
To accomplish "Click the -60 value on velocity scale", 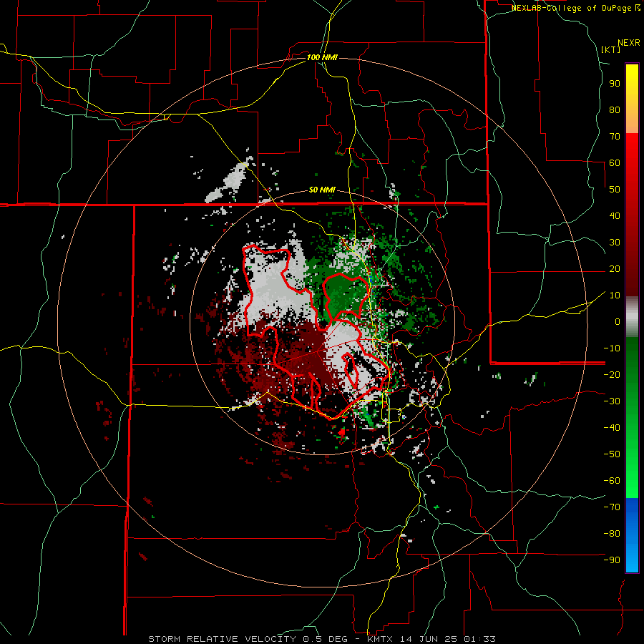I will (x=612, y=481).
